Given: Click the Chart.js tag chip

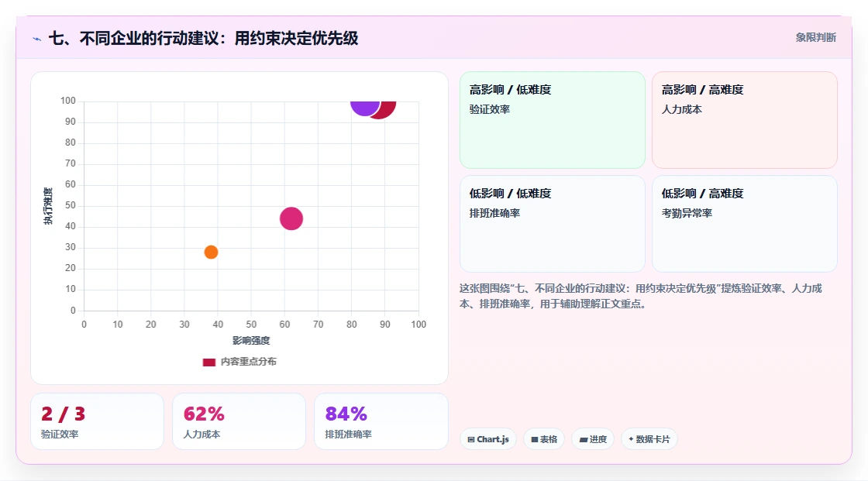Looking at the screenshot, I should point(488,439).
